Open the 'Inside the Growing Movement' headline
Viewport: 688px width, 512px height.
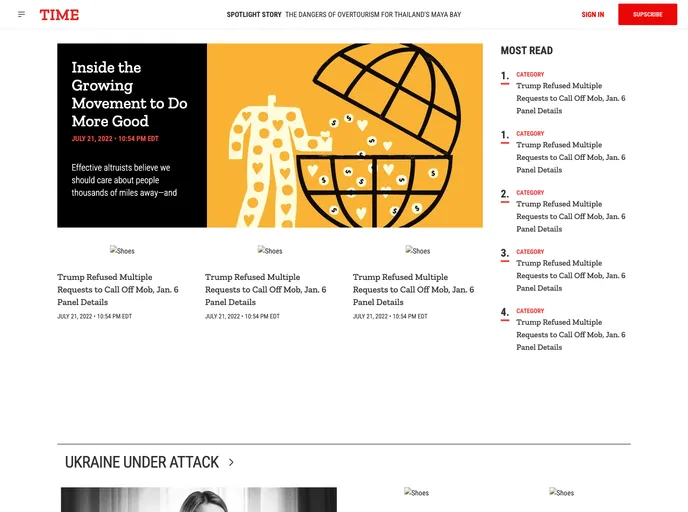click(129, 94)
